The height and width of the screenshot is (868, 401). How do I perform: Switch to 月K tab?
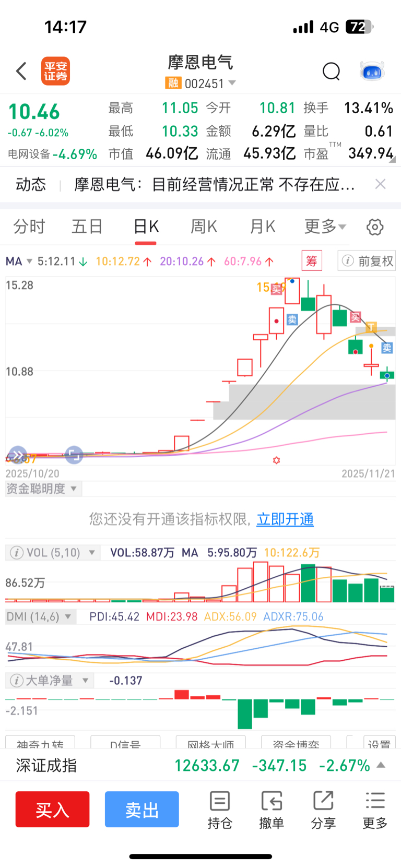tap(262, 227)
